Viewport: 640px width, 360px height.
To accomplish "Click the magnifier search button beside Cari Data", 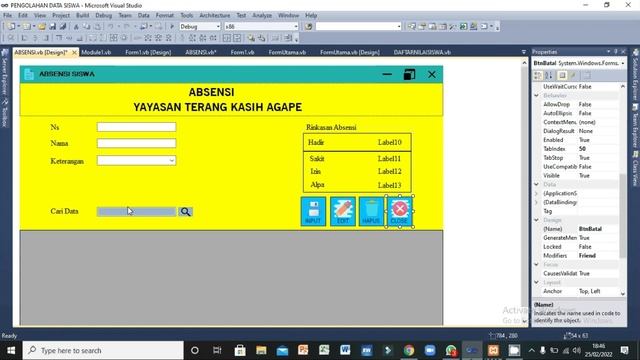I will click(185, 211).
